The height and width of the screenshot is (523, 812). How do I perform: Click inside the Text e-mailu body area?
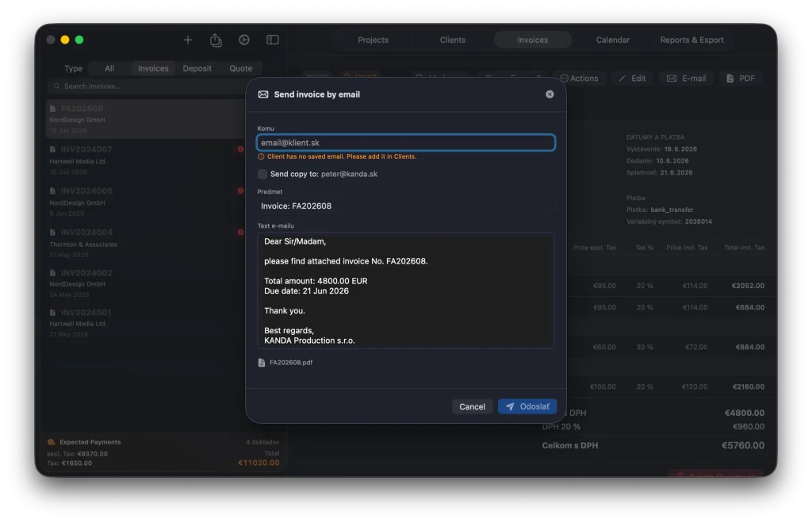point(406,290)
